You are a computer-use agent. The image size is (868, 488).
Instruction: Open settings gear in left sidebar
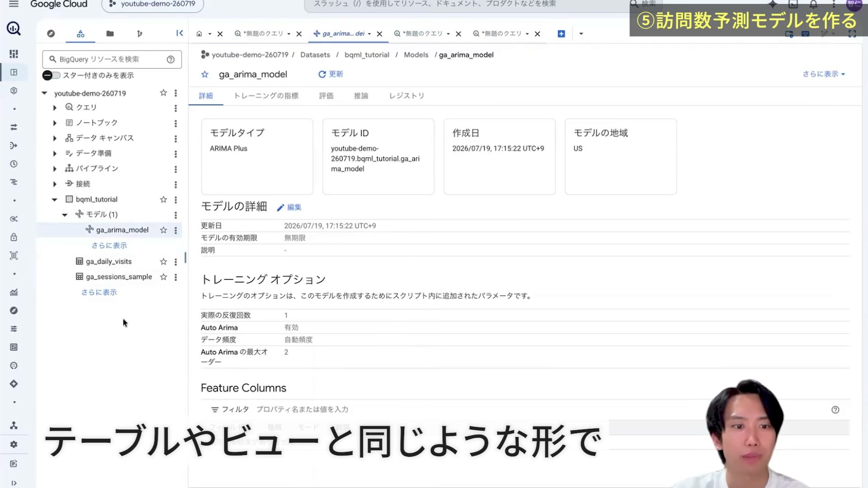(x=14, y=445)
